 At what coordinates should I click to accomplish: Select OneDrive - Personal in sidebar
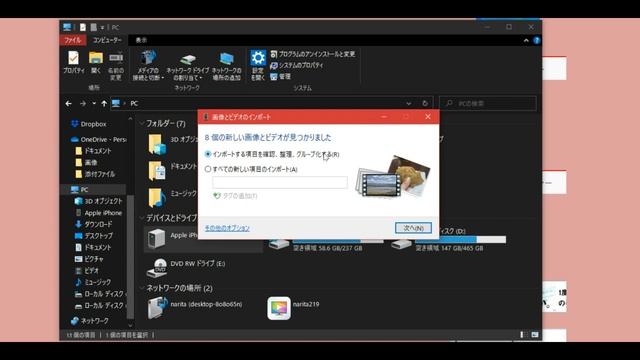pyautogui.click(x=98, y=140)
